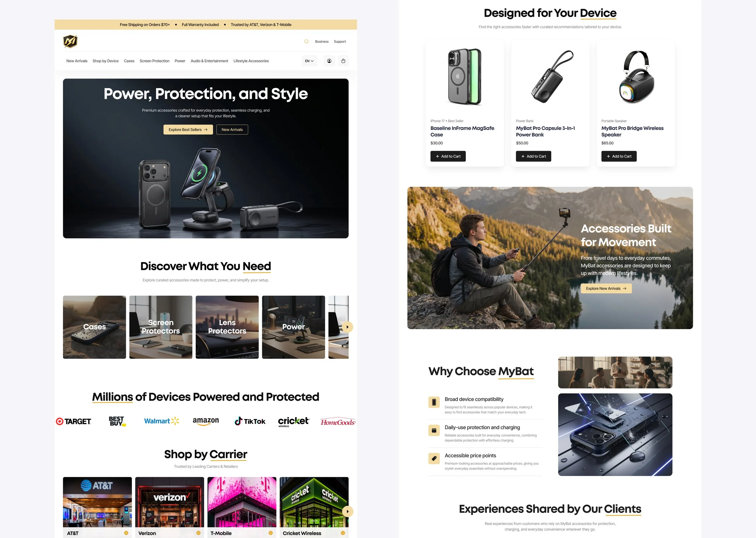Open the Cricket Wireless carrier store image
The width and height of the screenshot is (756, 538).
(x=314, y=502)
